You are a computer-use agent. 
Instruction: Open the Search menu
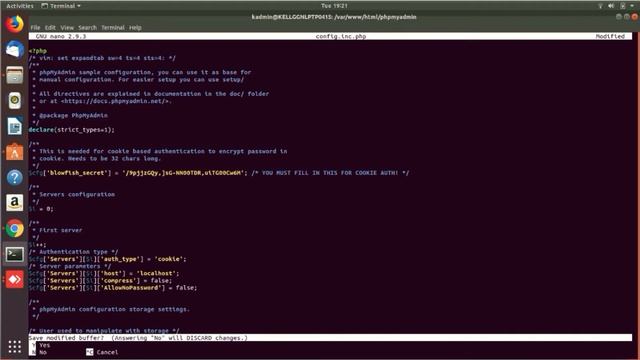(87, 27)
